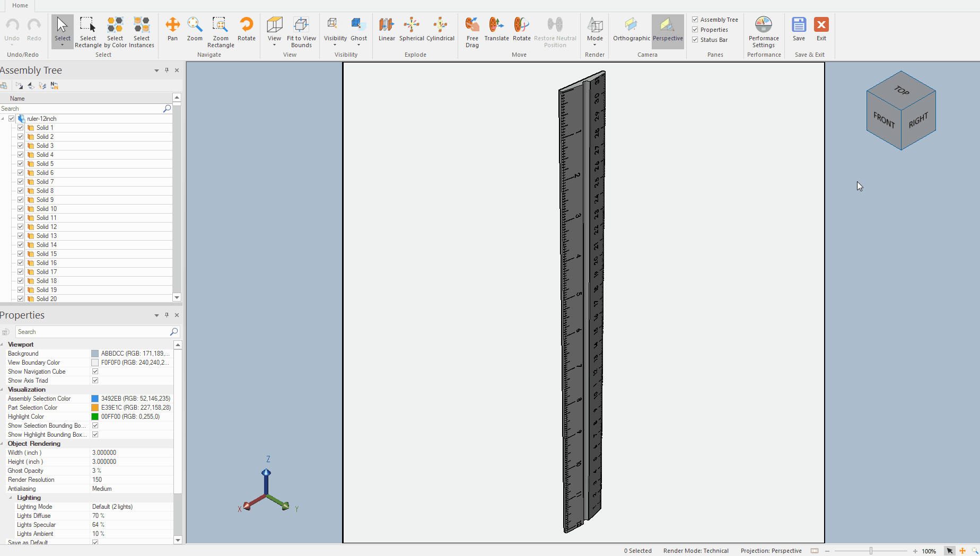The image size is (980, 556).
Task: Apply the Spherical explode tool
Action: click(412, 30)
